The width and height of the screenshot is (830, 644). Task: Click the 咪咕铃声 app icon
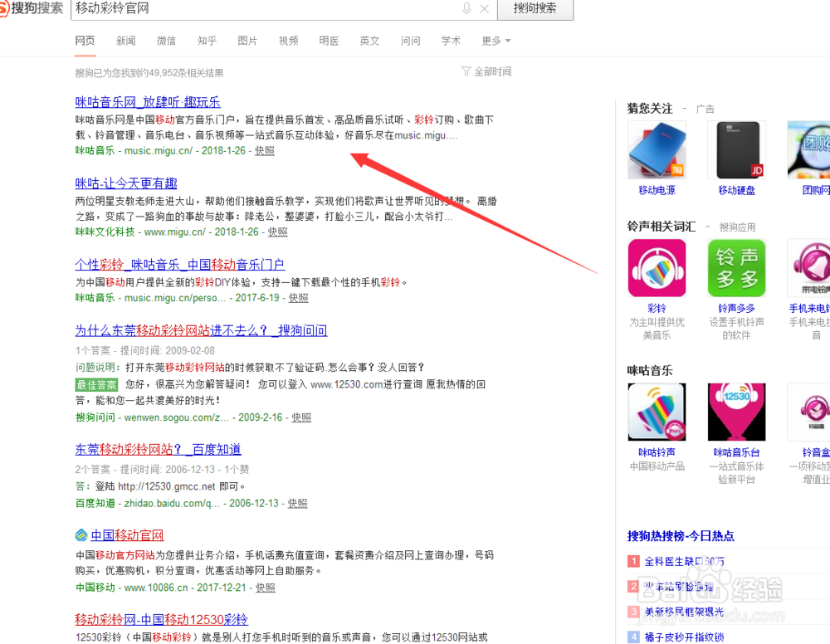pyautogui.click(x=657, y=412)
